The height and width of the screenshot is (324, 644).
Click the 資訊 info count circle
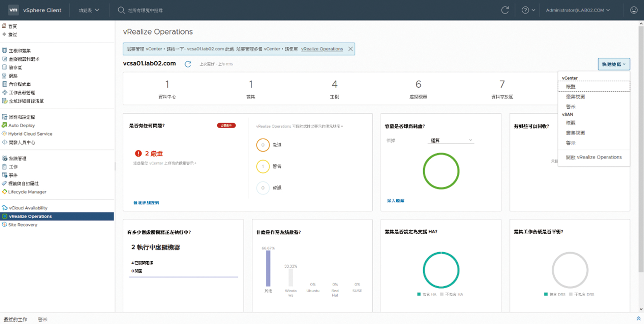[263, 188]
